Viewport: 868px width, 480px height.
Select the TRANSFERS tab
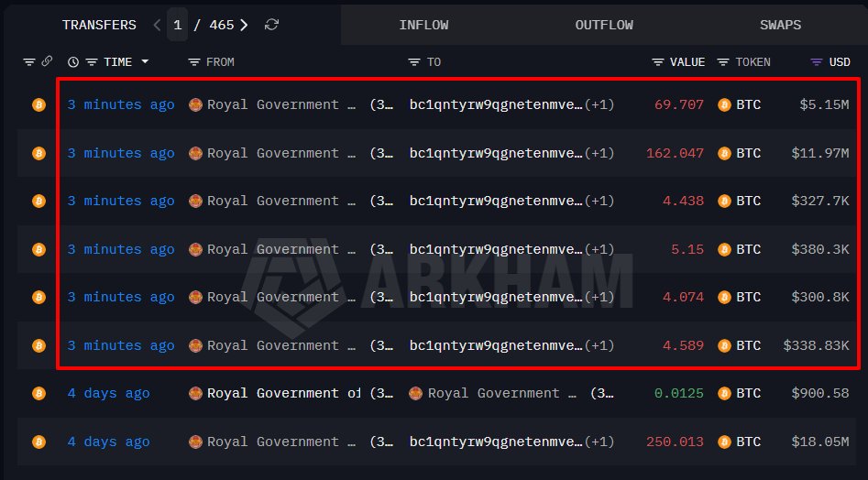[x=99, y=25]
